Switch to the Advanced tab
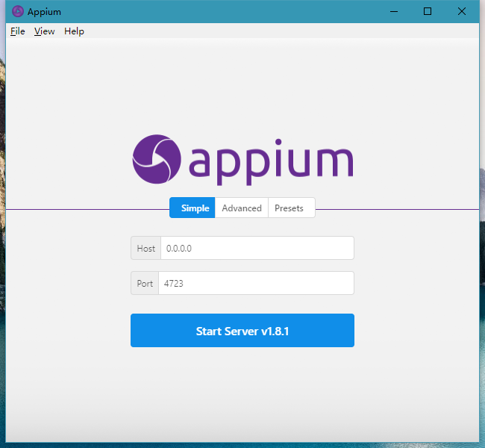Screen dimensions: 485x448 point(242,208)
